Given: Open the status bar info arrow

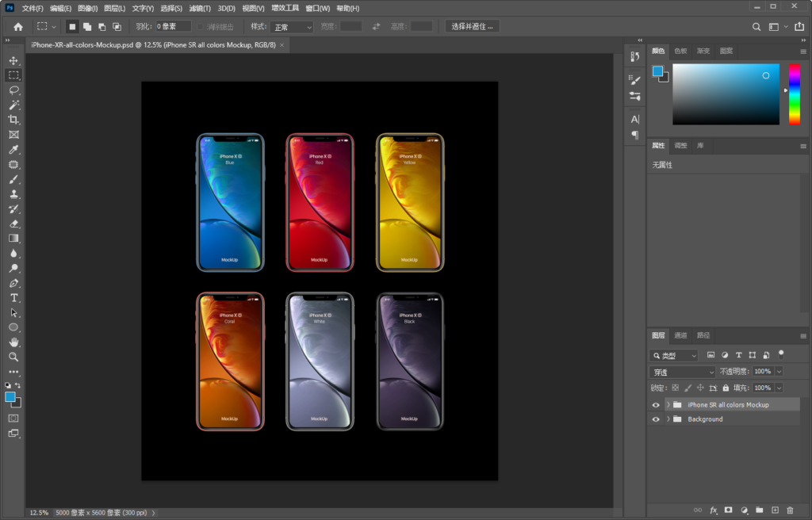Looking at the screenshot, I should click(153, 514).
